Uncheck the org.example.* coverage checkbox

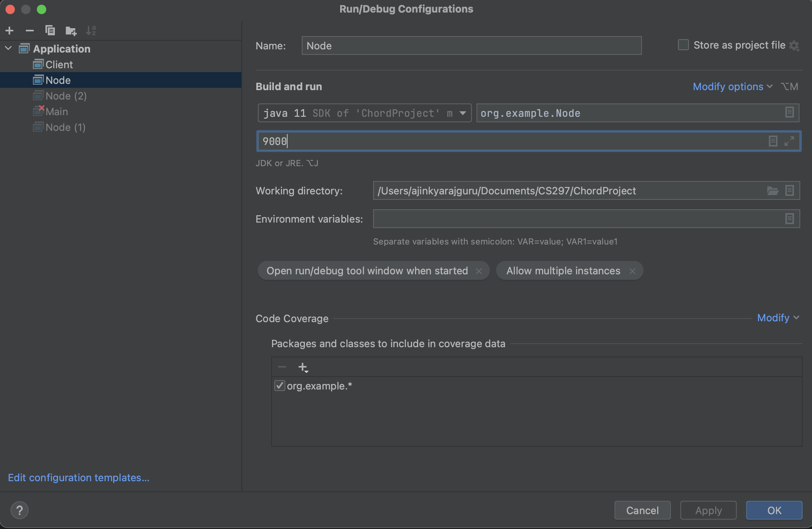(279, 386)
